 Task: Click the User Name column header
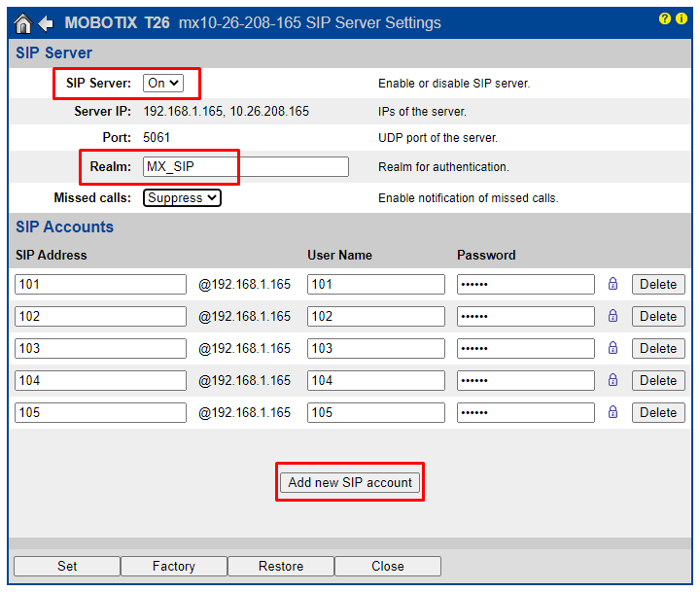coord(339,255)
